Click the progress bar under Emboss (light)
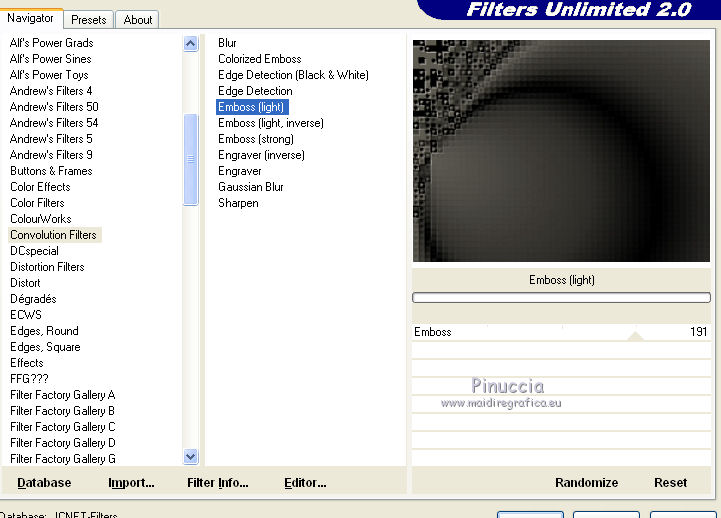The width and height of the screenshot is (721, 518). (561, 297)
